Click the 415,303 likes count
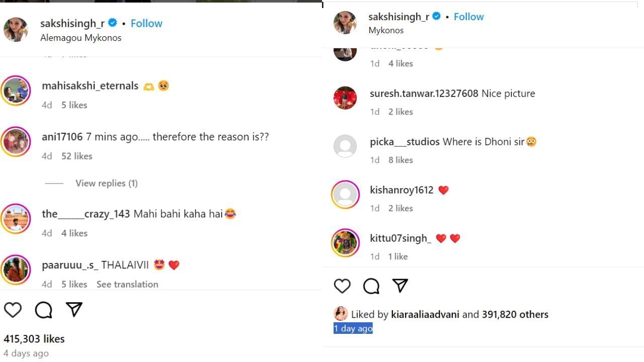644x362 pixels. 34,339
